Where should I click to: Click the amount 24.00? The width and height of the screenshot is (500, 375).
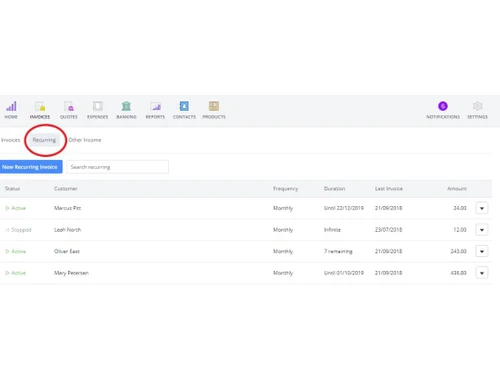[460, 208]
